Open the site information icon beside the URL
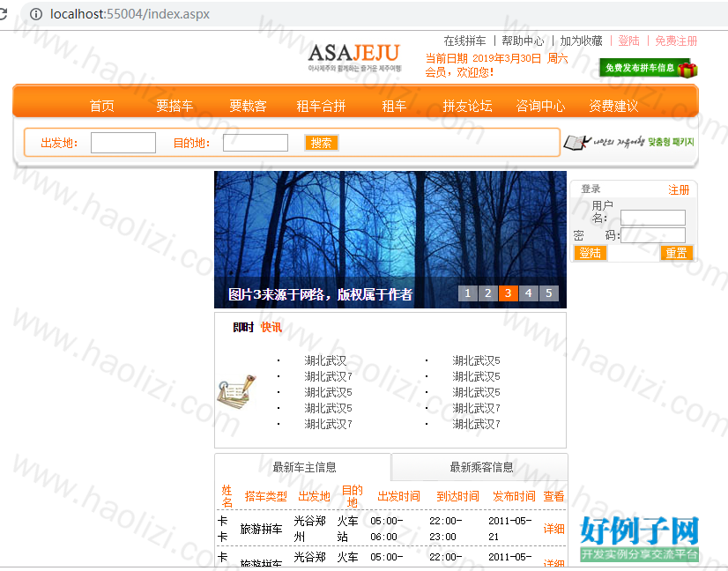728x571 pixels. point(36,14)
